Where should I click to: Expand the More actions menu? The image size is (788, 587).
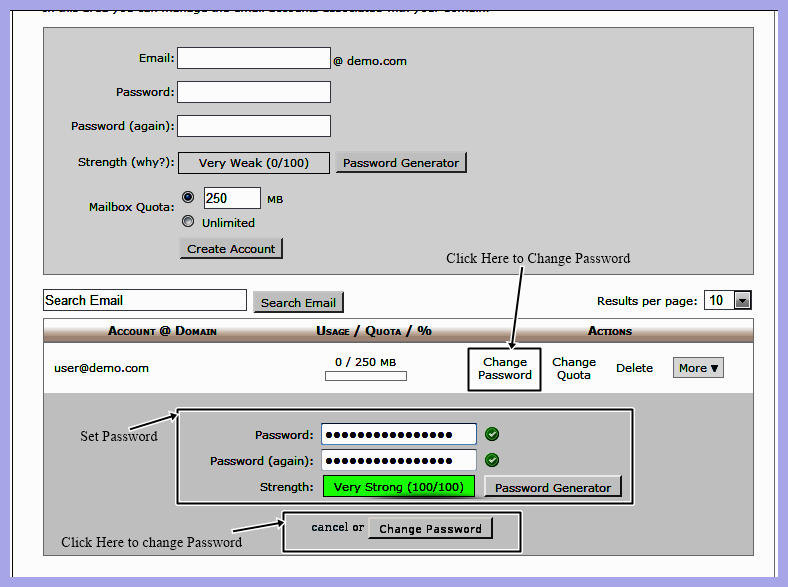tap(698, 368)
